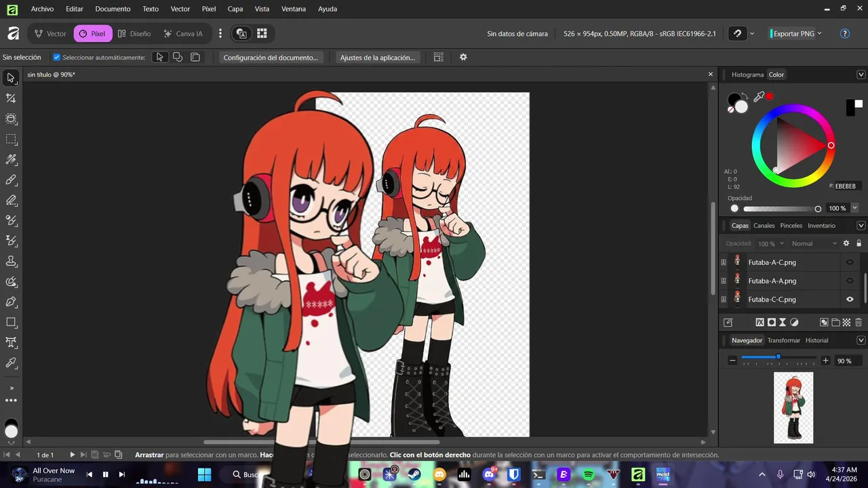The image size is (868, 488).
Task: Click the help question mark icon
Action: point(845,33)
